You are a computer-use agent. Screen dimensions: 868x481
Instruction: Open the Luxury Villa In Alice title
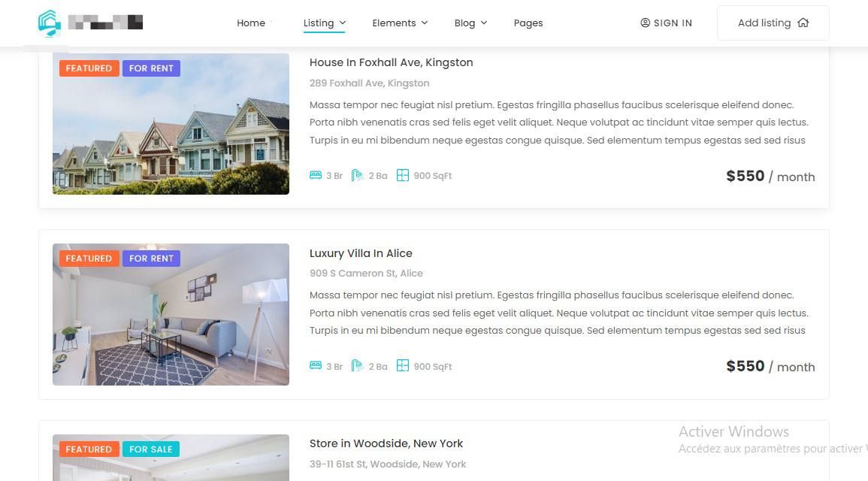pos(361,253)
